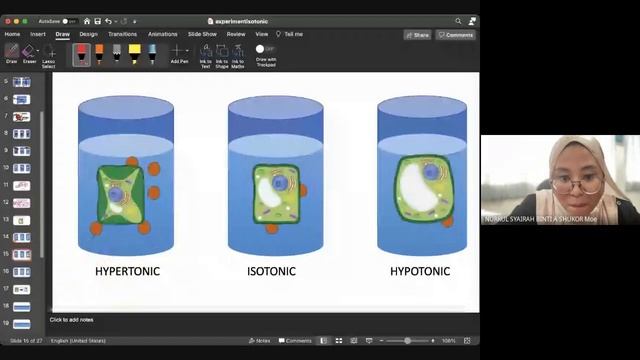Open the Home tab
The image size is (640, 360).
point(12,34)
